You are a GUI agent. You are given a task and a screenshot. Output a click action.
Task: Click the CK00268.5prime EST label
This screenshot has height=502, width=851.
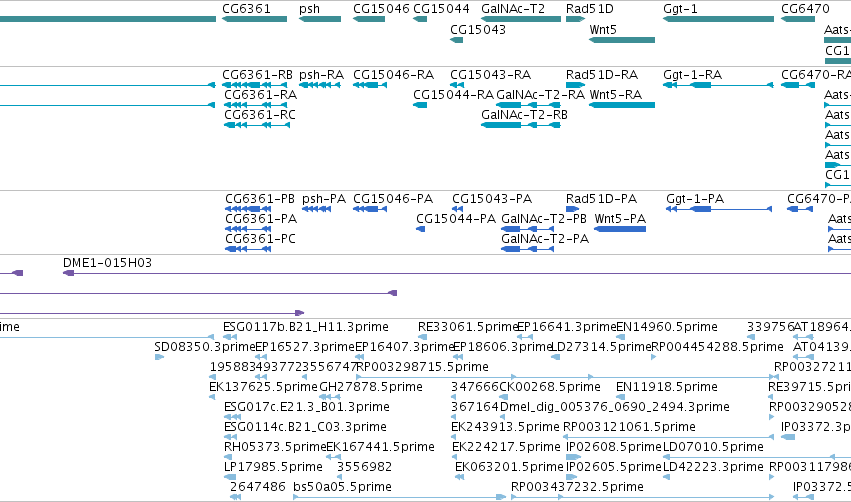coord(550,387)
